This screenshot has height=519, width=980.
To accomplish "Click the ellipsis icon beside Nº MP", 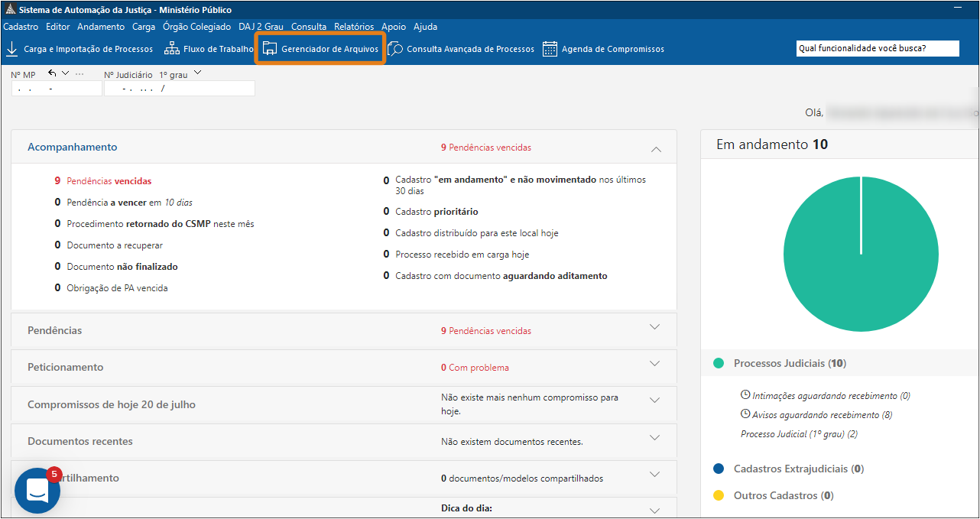I will 80,74.
